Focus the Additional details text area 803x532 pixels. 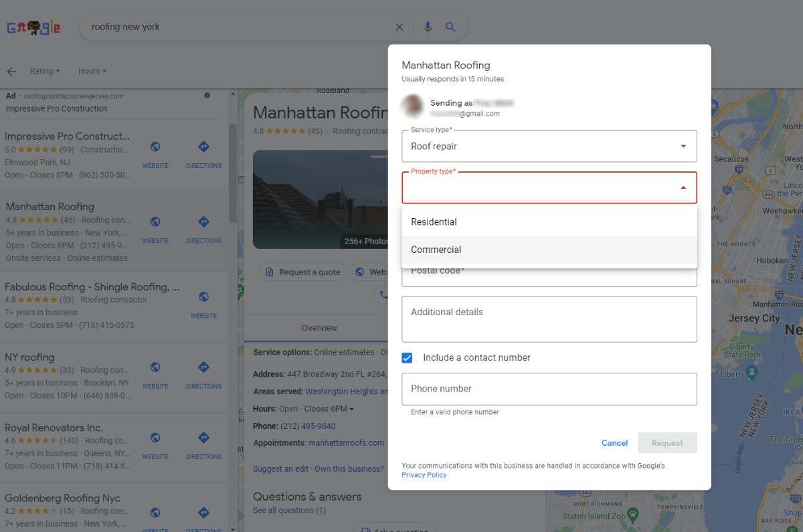(x=549, y=319)
